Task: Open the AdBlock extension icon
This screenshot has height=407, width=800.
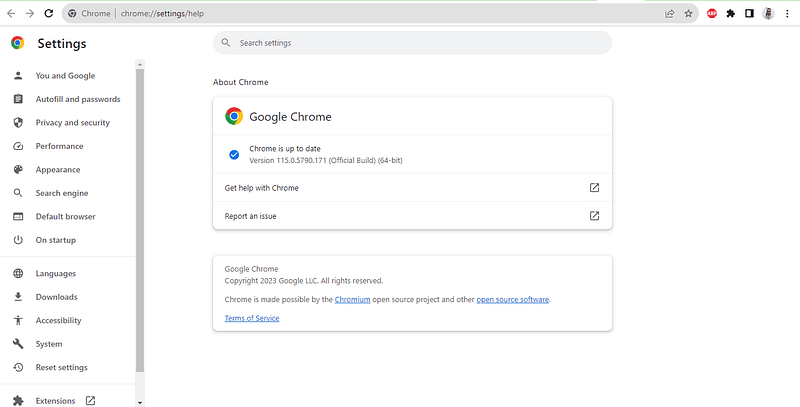Action: (x=712, y=14)
